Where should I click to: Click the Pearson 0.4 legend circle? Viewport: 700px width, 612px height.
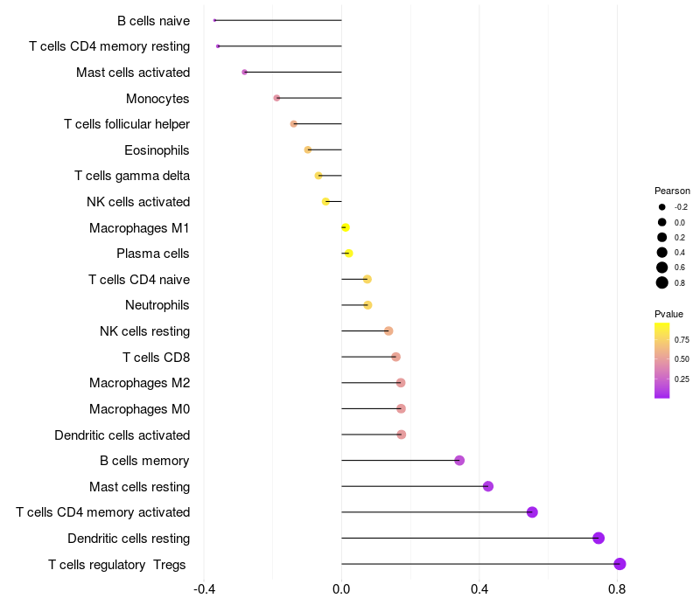point(662,253)
